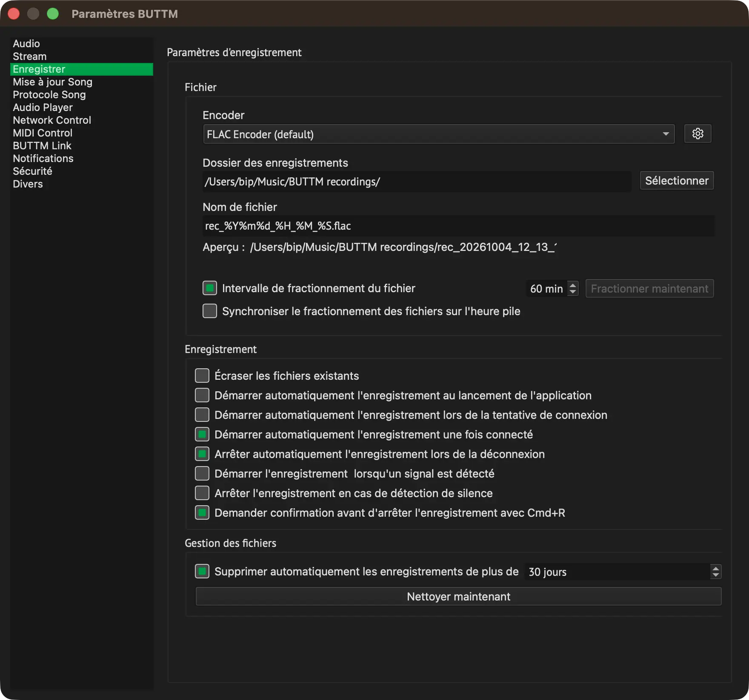Viewport: 749px width, 700px height.
Task: Enable sync file splitting on the full hour
Action: [x=210, y=311]
